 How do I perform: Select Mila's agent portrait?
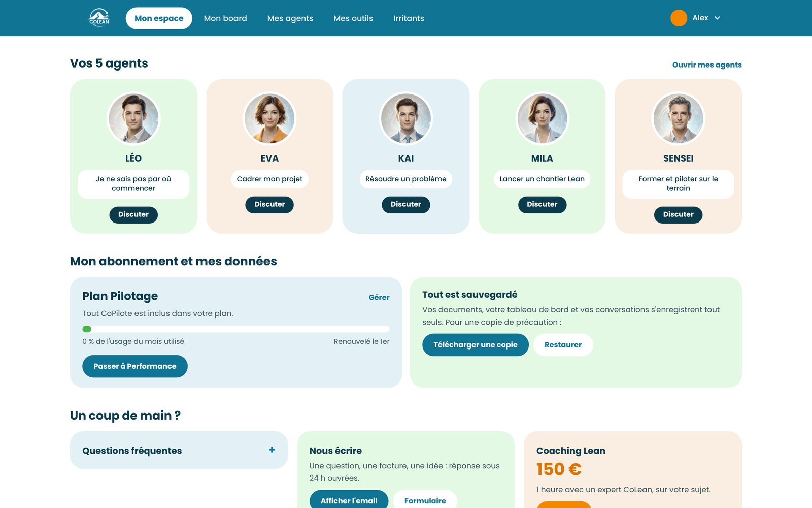(542, 118)
